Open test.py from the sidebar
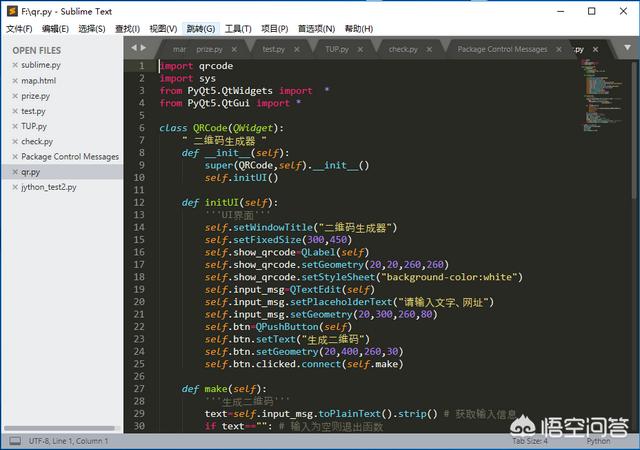Screen dimensions: 640x450 click(33, 111)
